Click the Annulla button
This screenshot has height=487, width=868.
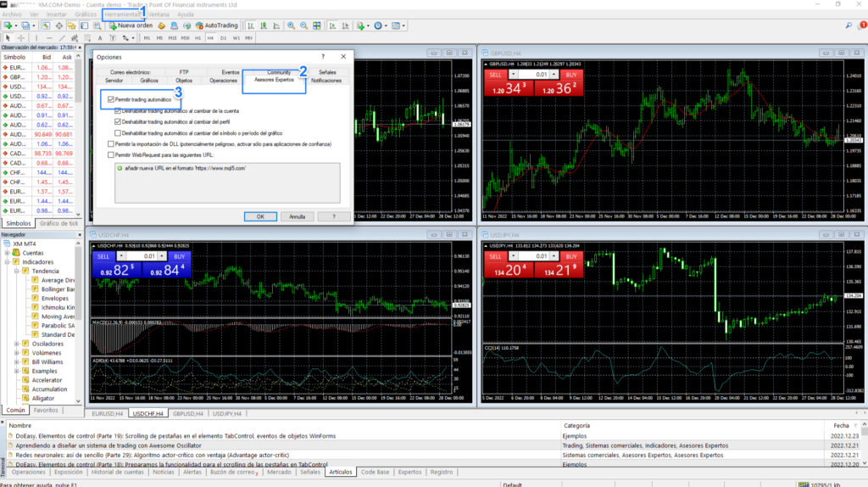click(298, 216)
